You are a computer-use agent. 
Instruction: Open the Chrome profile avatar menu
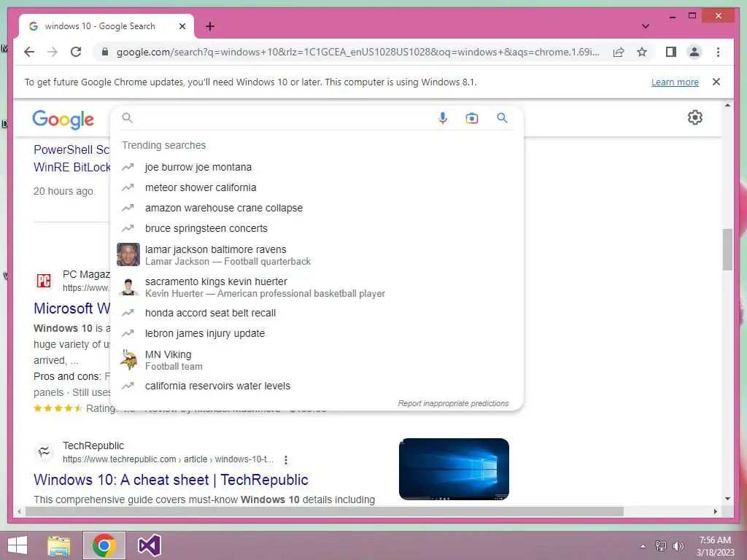coord(694,52)
